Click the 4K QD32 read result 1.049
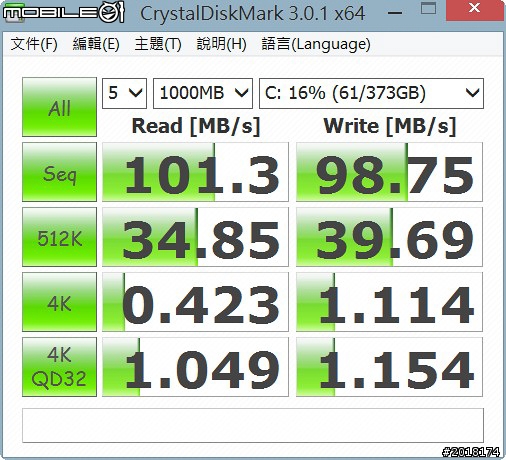 (x=195, y=367)
